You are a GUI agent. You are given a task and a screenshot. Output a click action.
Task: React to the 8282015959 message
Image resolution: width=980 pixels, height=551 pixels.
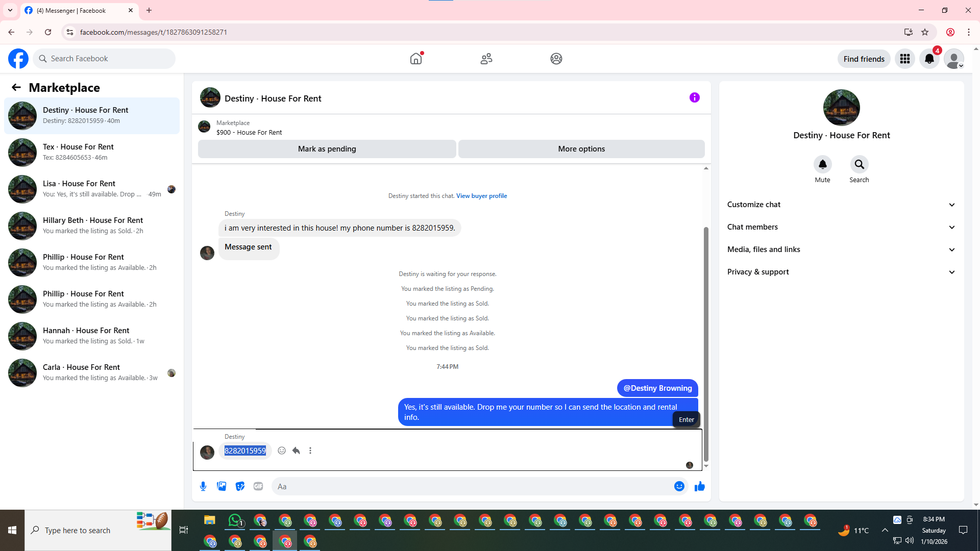click(282, 450)
